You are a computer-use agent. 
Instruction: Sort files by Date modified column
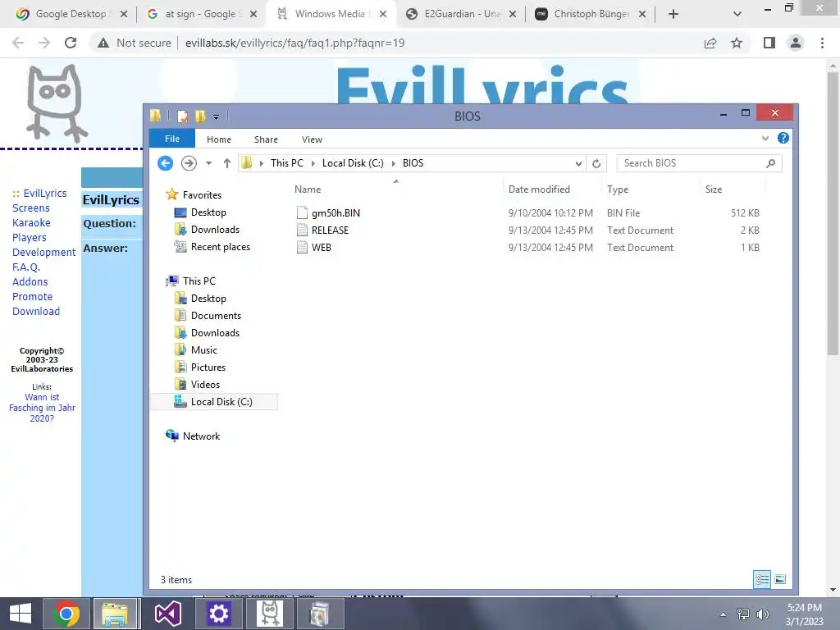539,189
